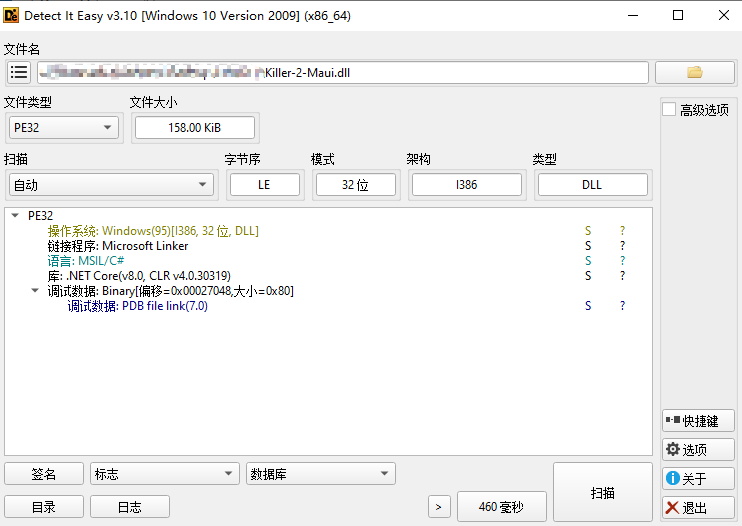Enable the 高级选项 advanced options checkbox

(x=669, y=109)
